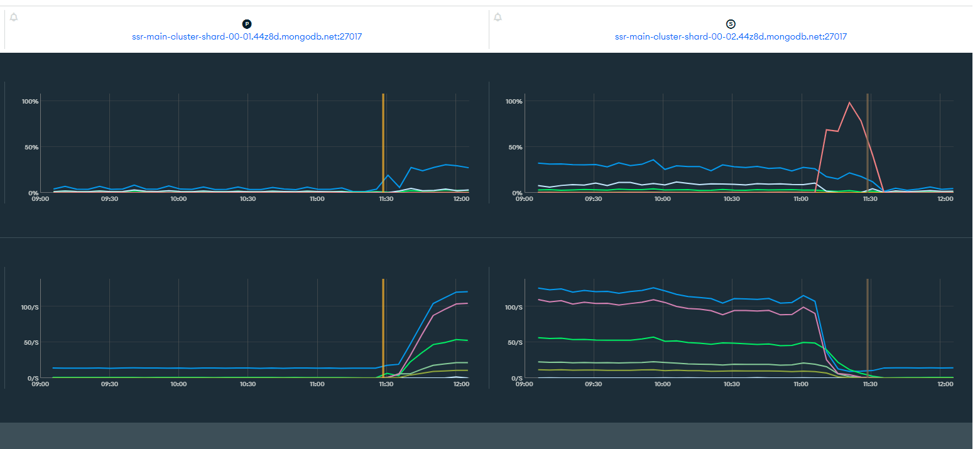Click the red spike peak on secondary chart
This screenshot has height=449, width=980.
tap(849, 102)
